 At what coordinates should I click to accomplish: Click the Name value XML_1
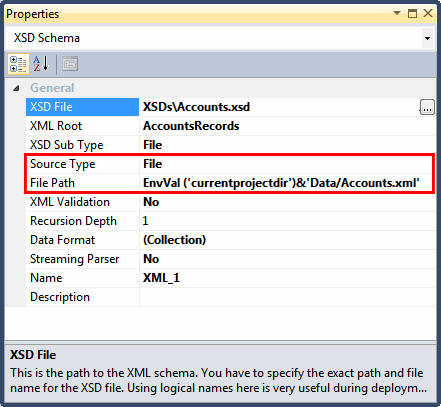click(161, 278)
